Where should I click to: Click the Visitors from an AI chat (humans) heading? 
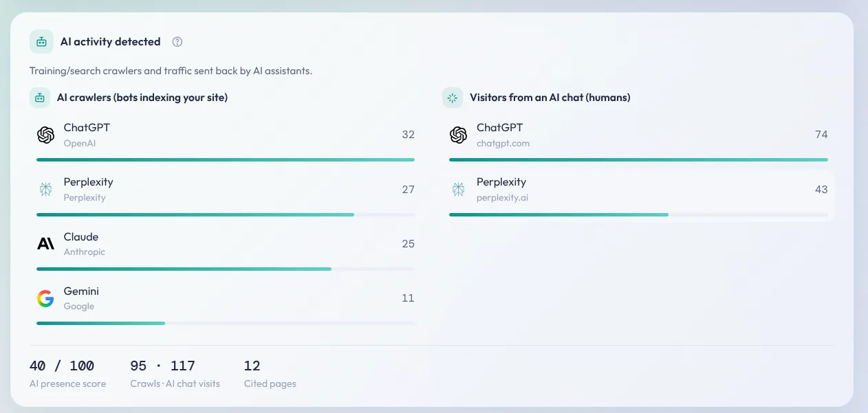[550, 98]
